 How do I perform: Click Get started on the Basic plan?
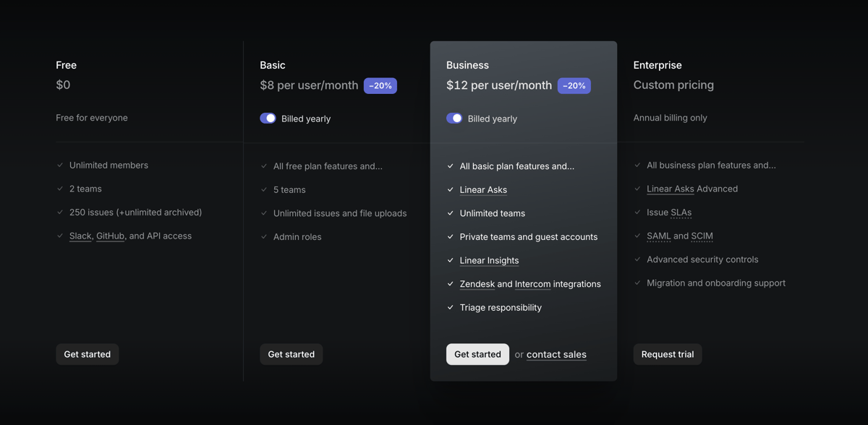point(291,354)
